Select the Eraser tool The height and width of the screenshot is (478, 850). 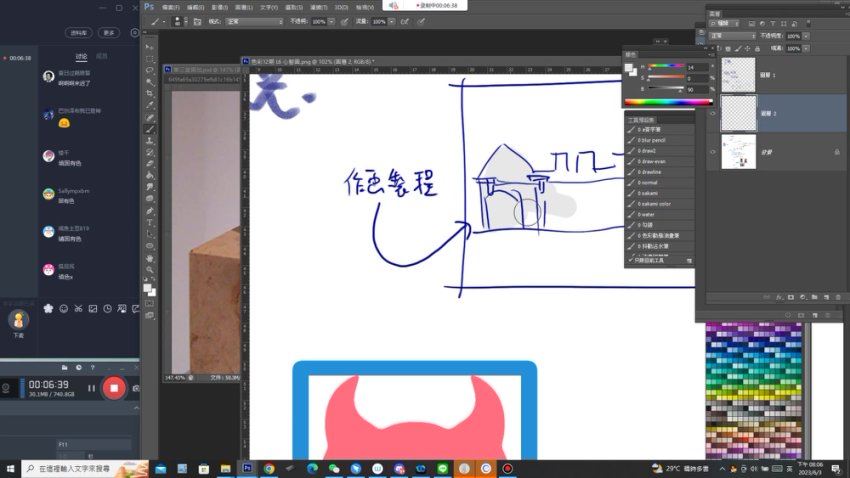tap(150, 164)
